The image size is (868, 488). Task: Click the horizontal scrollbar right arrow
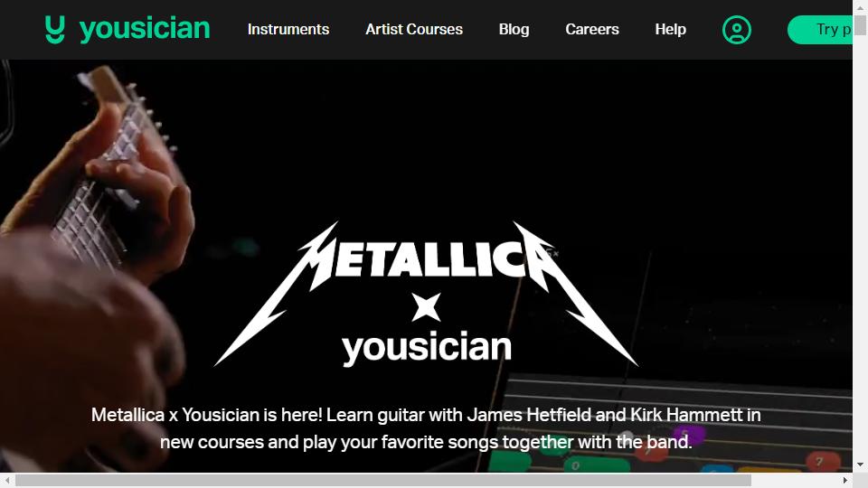845,480
